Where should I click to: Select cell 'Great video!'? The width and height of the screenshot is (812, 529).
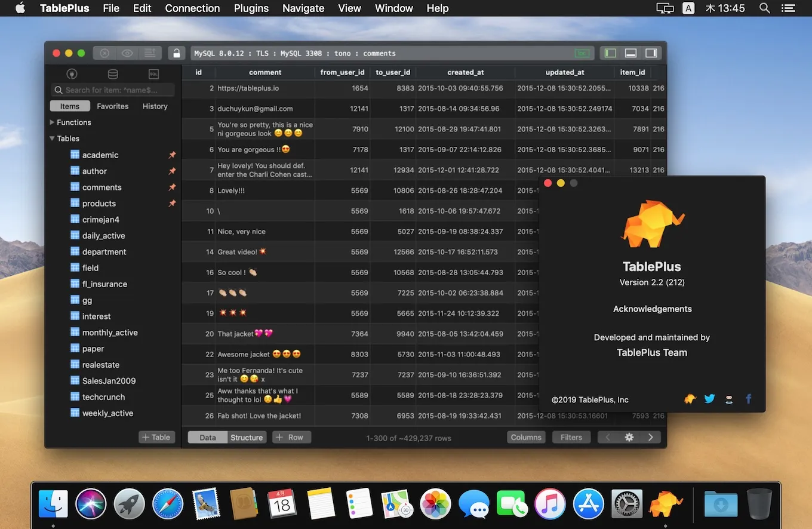click(265, 252)
